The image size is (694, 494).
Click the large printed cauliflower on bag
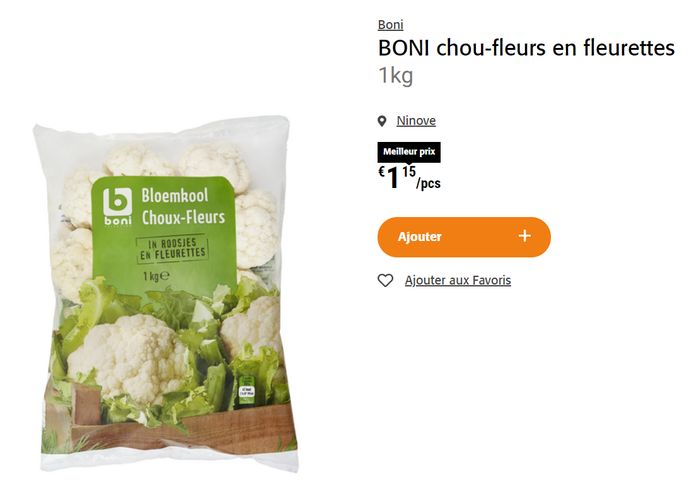[128, 357]
